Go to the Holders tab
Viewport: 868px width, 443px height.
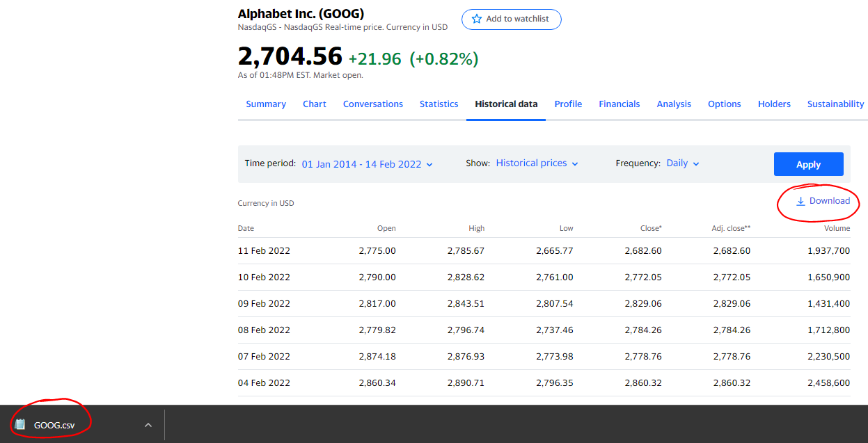(x=774, y=104)
